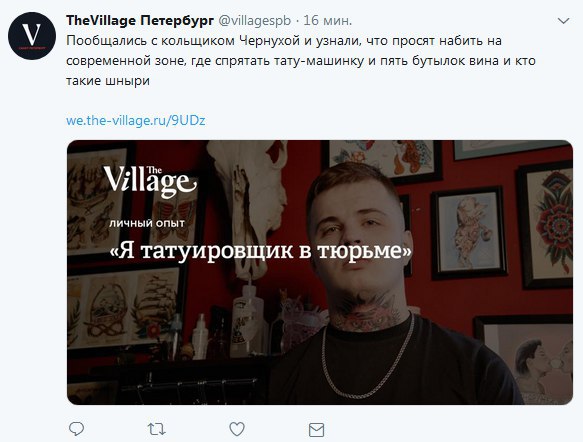Viewport: 583px width, 442px height.
Task: Send via direct message envelope icon
Action: point(316,430)
